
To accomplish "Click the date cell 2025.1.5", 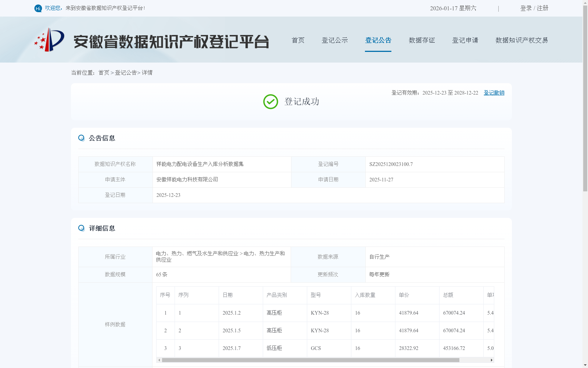I will click(232, 330).
